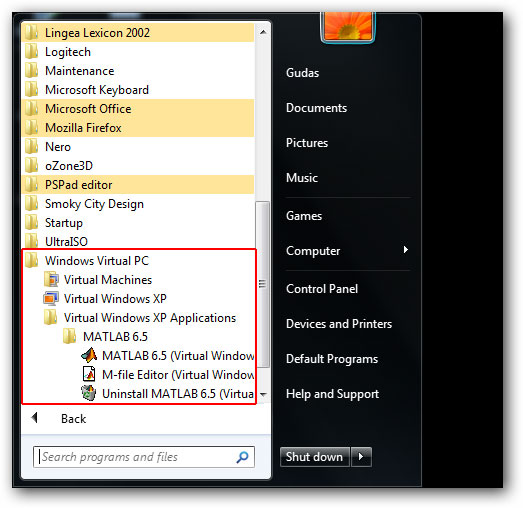Expand the Computer submenu arrow
The height and width of the screenshot is (508, 523).
point(405,250)
